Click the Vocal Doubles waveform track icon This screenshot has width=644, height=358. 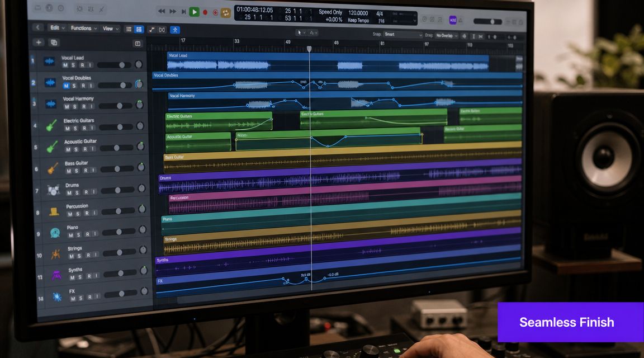pyautogui.click(x=50, y=83)
